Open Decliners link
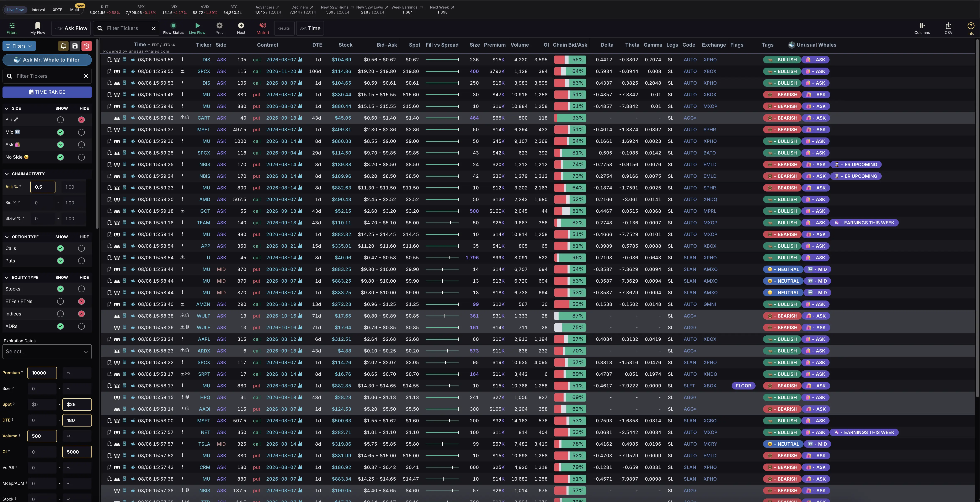The height and width of the screenshot is (502, 980). [x=302, y=7]
